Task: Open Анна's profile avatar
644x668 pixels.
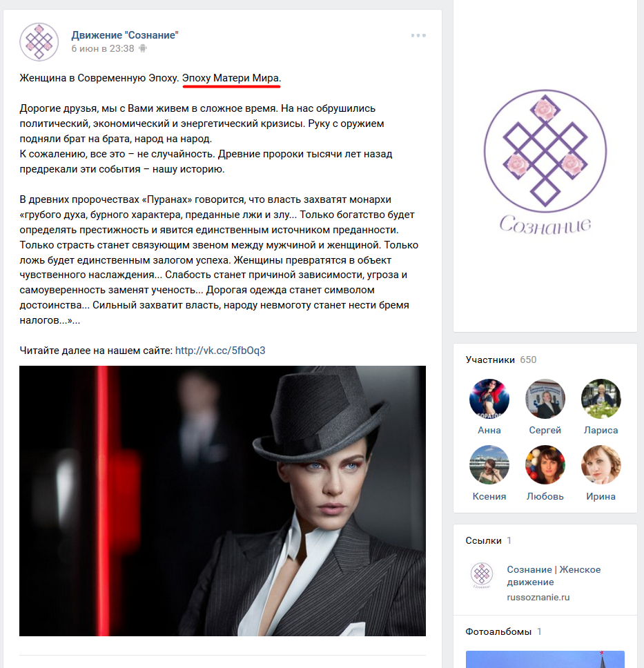Action: 489,399
